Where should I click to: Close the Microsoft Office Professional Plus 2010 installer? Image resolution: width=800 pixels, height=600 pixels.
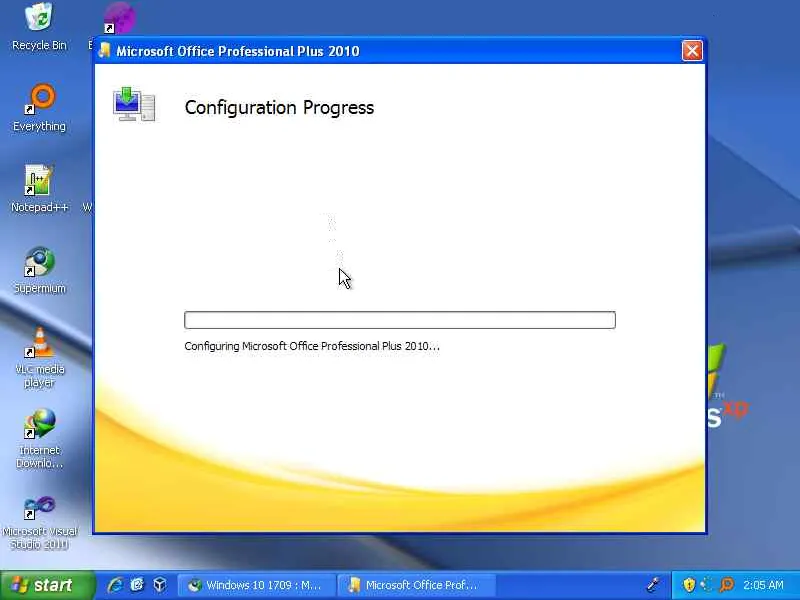pyautogui.click(x=692, y=51)
